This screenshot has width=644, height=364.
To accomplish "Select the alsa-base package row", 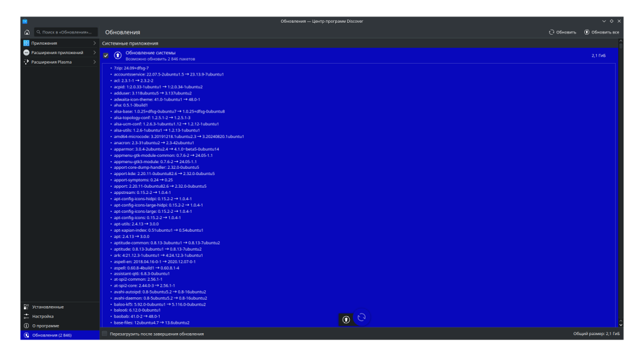I will click(169, 111).
